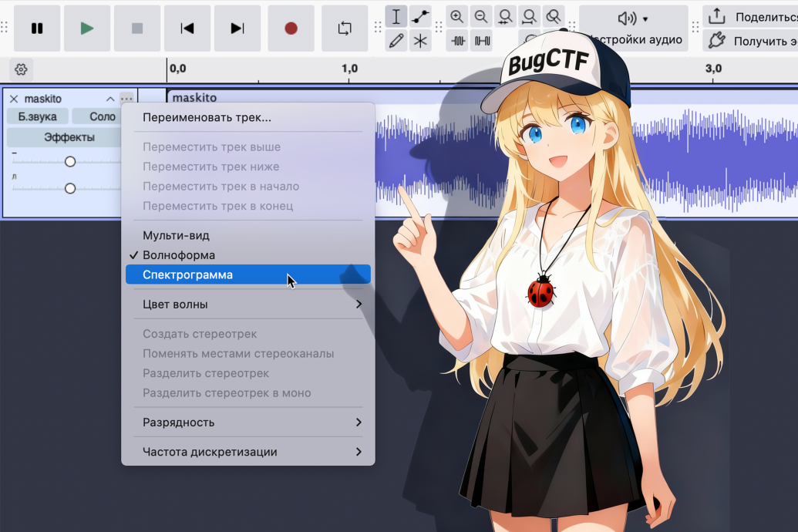This screenshot has height=532, width=798.
Task: Activate the Multi-tool asterisk icon
Action: (x=420, y=41)
